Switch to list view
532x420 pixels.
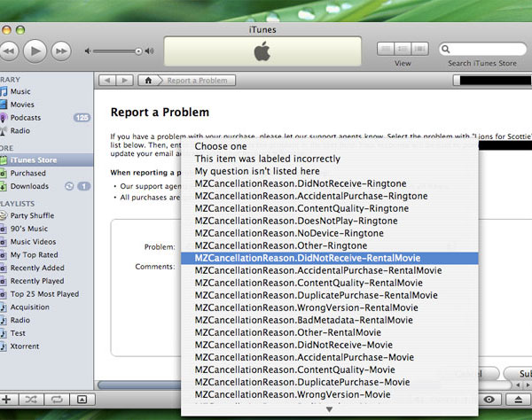(386, 49)
